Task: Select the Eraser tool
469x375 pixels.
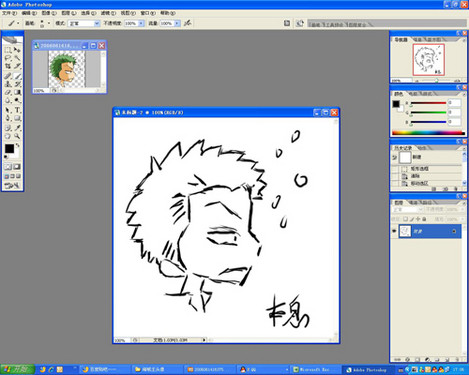Action: 8,92
